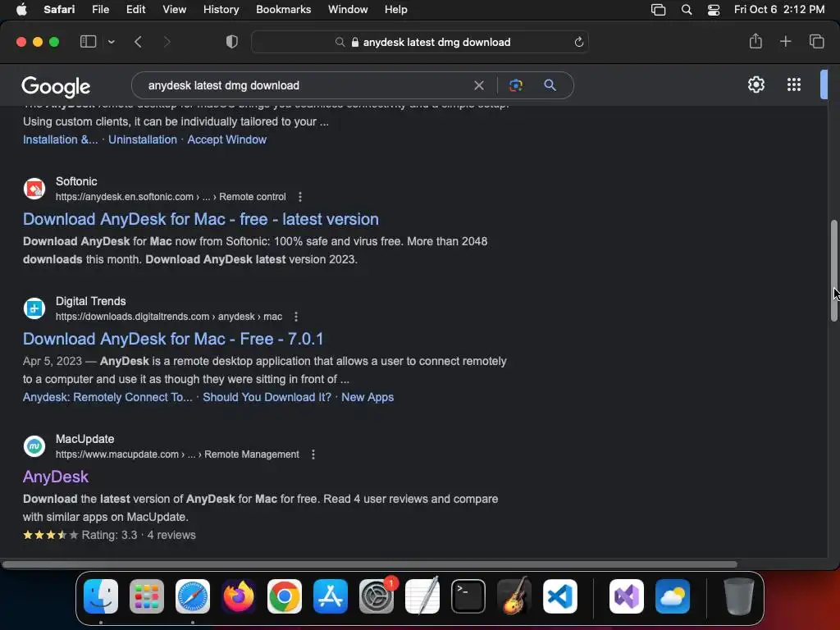840x630 pixels.
Task: Open the Bookmarks menu
Action: tap(283, 9)
